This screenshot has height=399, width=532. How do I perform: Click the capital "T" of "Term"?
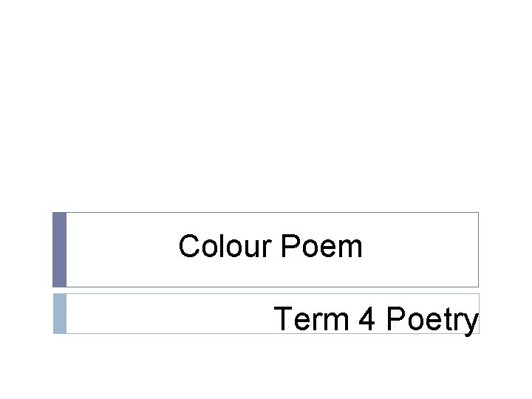[x=283, y=318]
